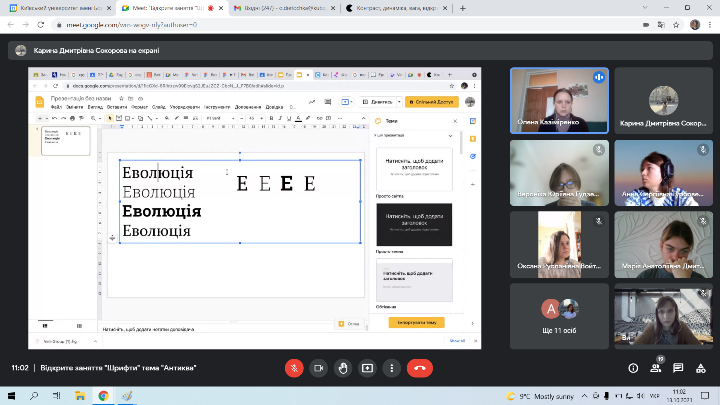The height and width of the screenshot is (405, 720).
Task: Open the activities panel icon
Action: point(701,368)
